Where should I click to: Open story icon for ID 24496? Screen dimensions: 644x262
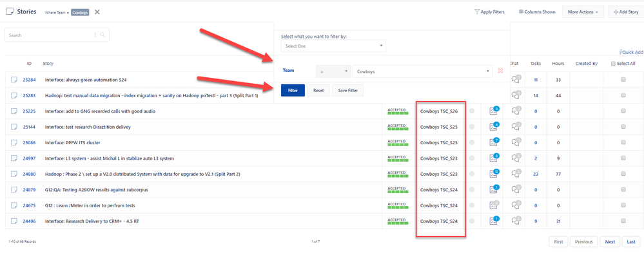(x=14, y=221)
